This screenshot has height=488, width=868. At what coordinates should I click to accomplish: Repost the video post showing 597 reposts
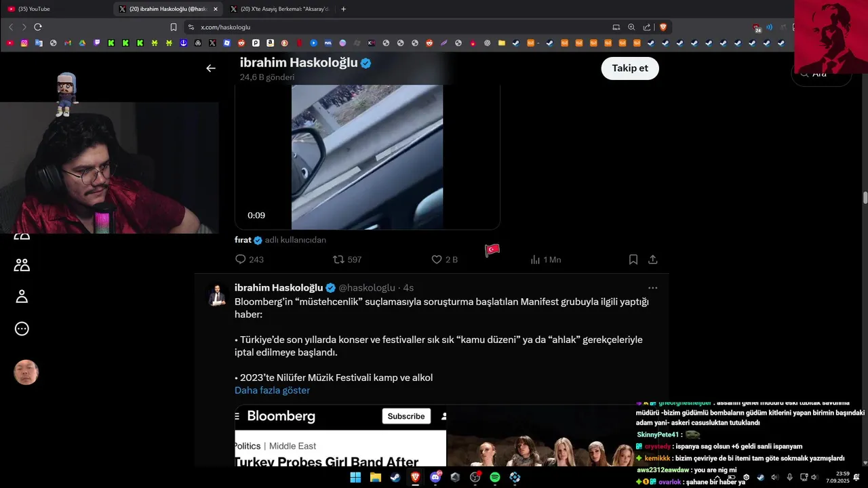[x=347, y=260]
